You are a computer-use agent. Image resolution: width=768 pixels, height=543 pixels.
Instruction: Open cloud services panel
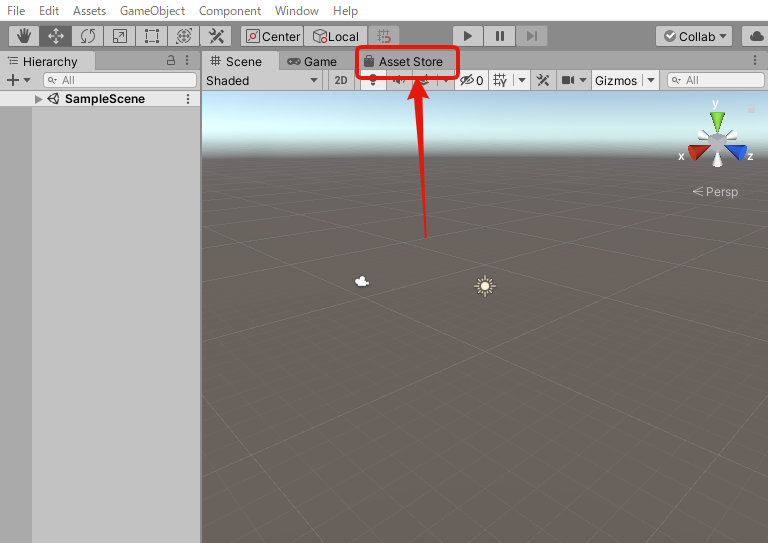tap(756, 36)
